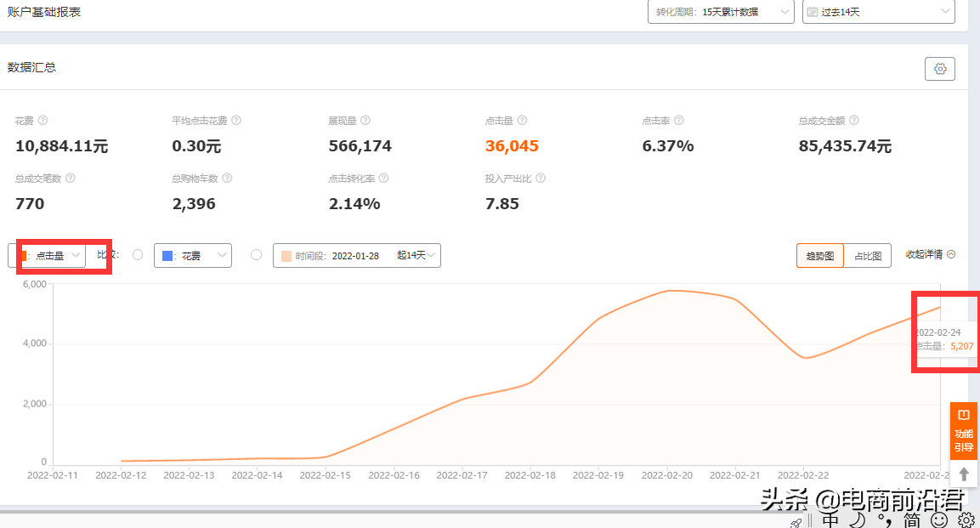Image resolution: width=980 pixels, height=528 pixels.
Task: Open the 时间段 2022-01-28 date picker
Action: pos(356,256)
